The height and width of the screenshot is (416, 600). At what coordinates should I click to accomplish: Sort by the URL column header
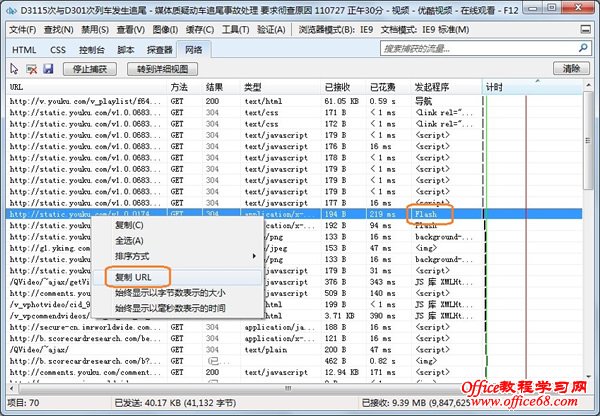pos(87,87)
